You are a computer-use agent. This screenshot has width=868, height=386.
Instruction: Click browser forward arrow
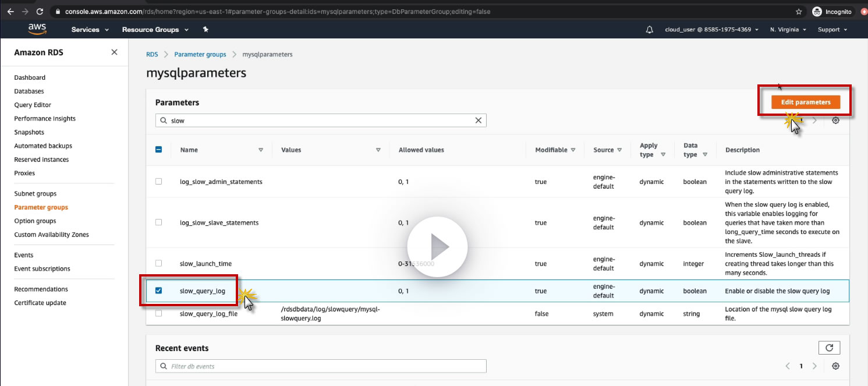click(25, 11)
